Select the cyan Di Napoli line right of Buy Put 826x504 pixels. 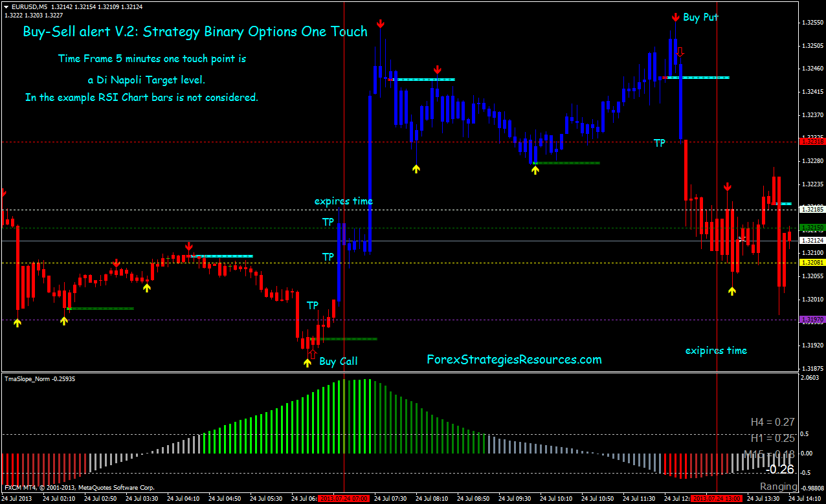point(698,78)
